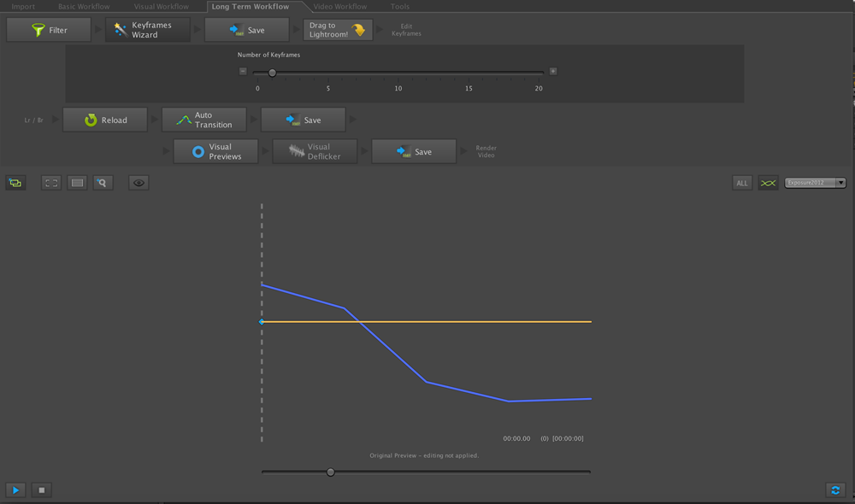Click the [00:00:00] frame time text
The image size is (855, 504).
(x=568, y=438)
